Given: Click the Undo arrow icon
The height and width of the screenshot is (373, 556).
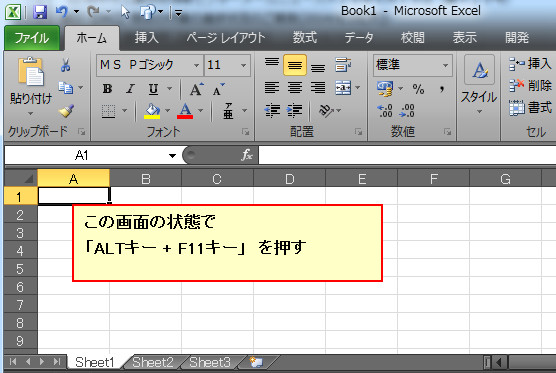Looking at the screenshot, I should [x=62, y=12].
